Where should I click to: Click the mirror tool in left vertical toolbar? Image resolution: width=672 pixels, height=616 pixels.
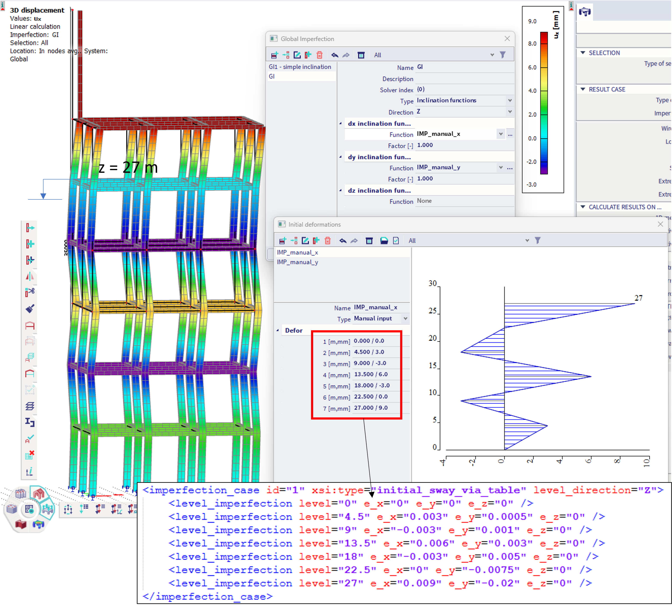(30, 276)
